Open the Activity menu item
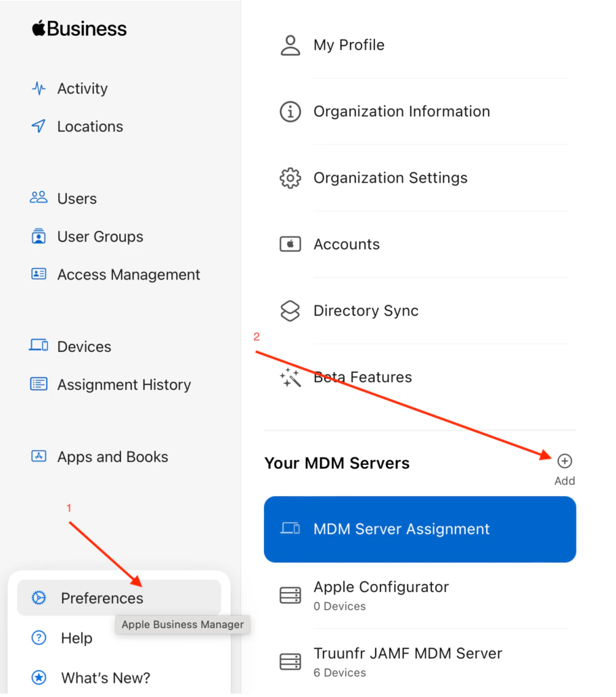 (x=83, y=89)
